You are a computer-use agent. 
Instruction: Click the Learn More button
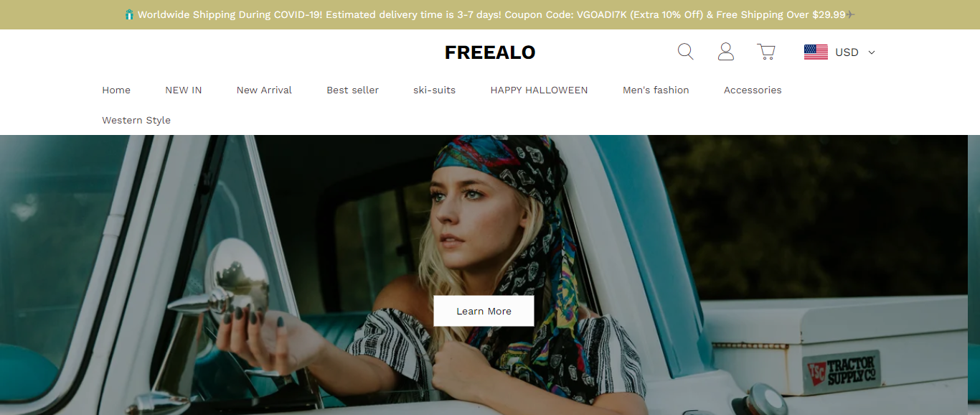tap(484, 311)
